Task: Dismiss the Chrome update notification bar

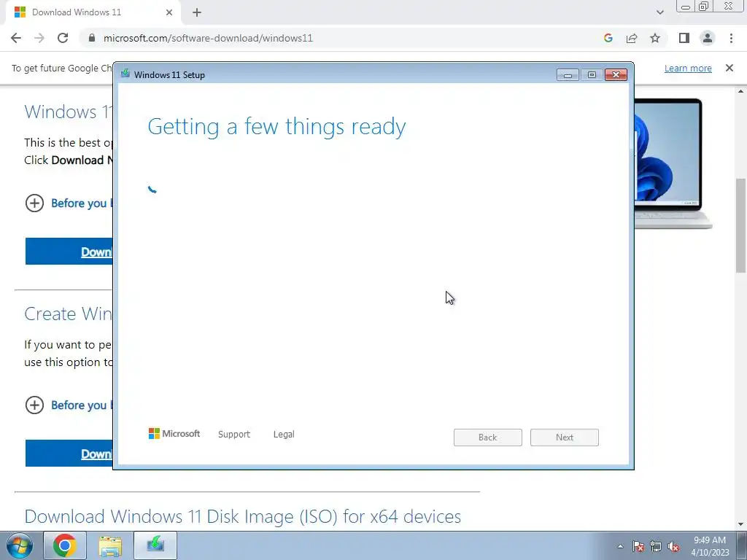Action: click(x=729, y=68)
